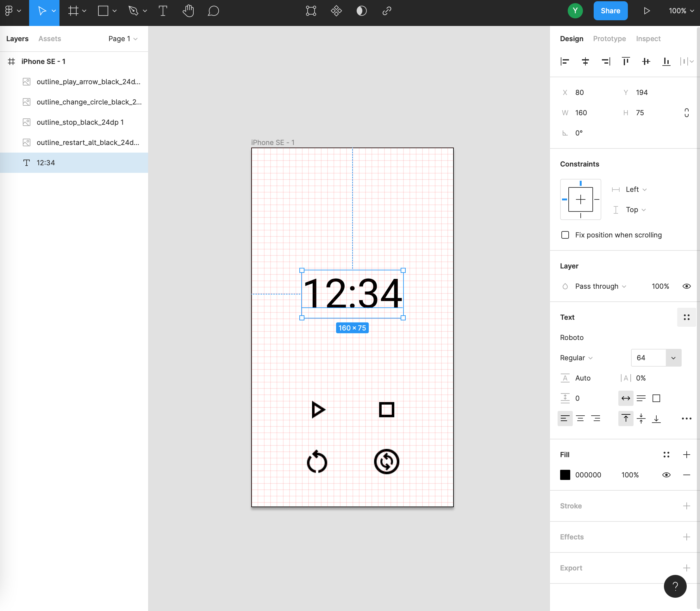Click the Create component icon
The image size is (700, 611).
336,11
